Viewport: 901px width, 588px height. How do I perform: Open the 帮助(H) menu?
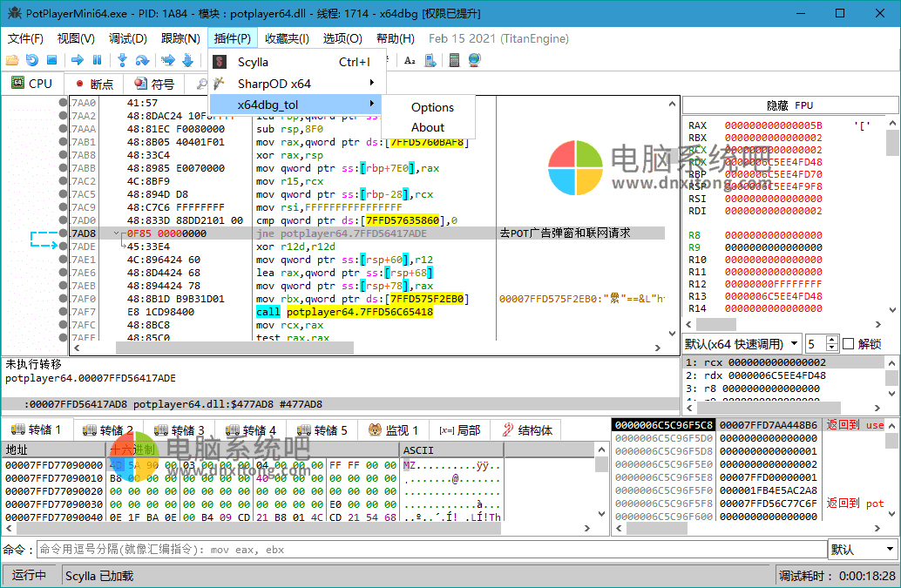396,38
